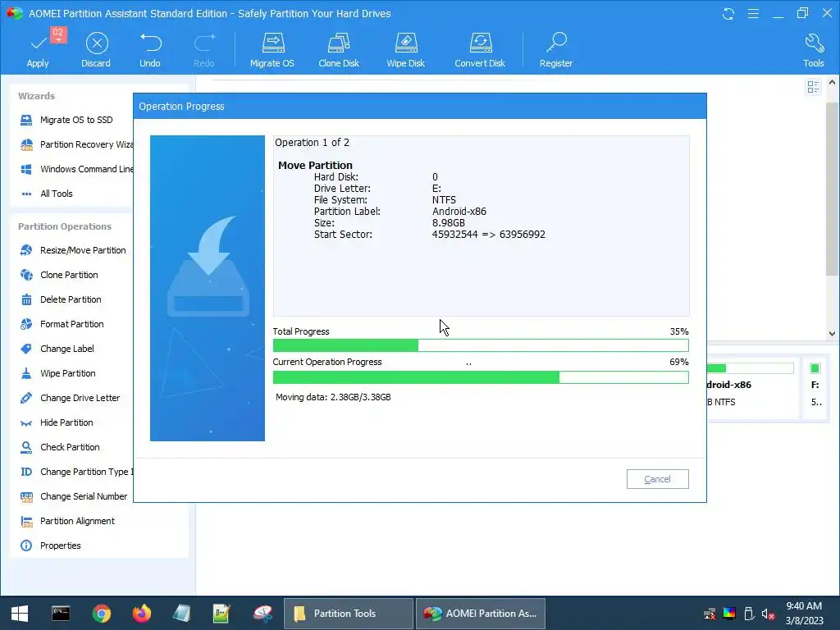Click the Discard toolbar icon

click(x=97, y=50)
